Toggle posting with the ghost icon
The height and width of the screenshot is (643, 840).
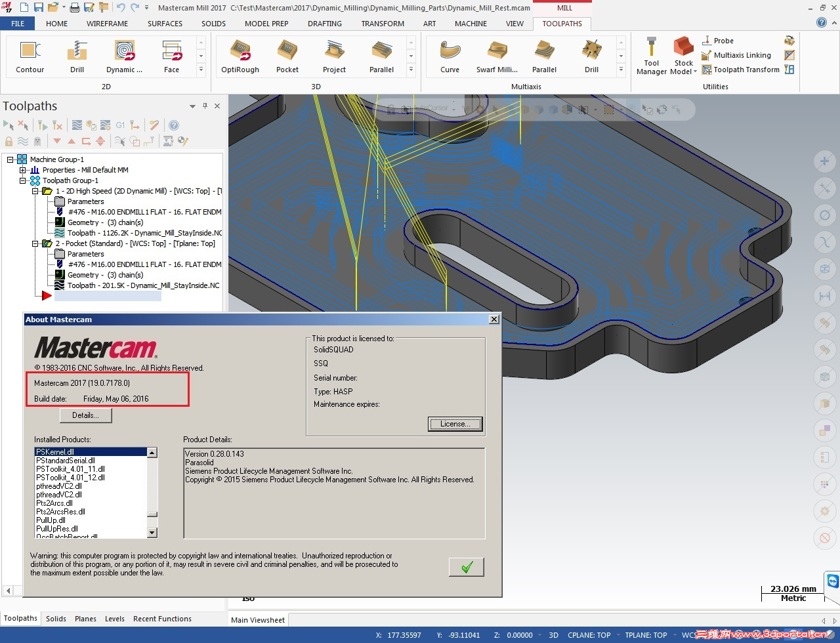(x=37, y=141)
